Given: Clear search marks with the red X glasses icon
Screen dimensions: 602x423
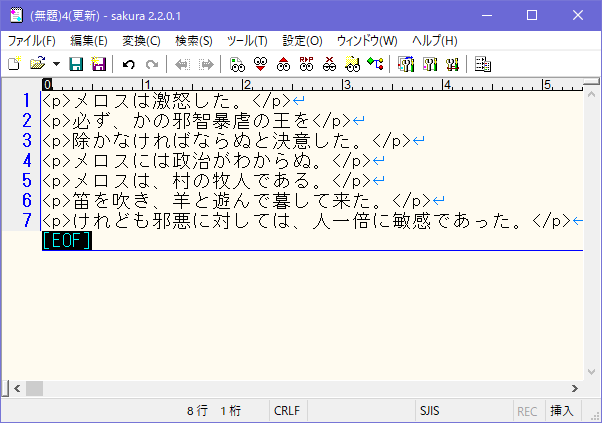Looking at the screenshot, I should [329, 64].
